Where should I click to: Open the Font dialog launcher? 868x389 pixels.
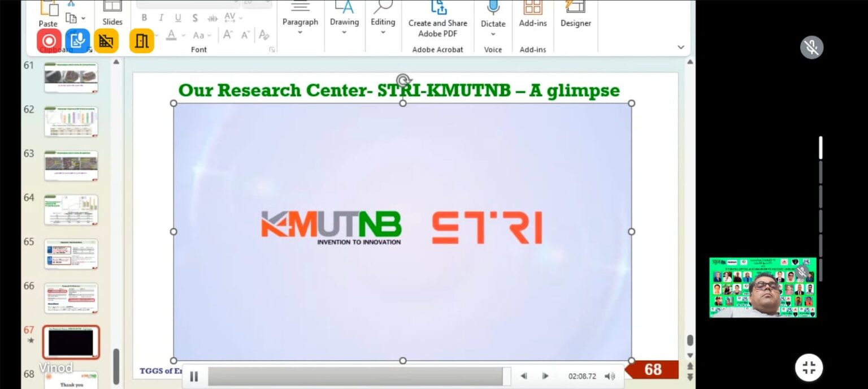[273, 50]
